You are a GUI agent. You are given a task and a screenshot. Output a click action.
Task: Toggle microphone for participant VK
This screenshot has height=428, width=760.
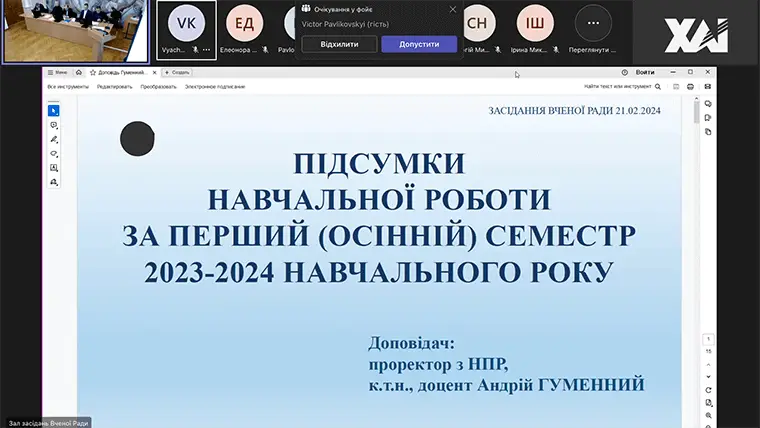pos(194,49)
